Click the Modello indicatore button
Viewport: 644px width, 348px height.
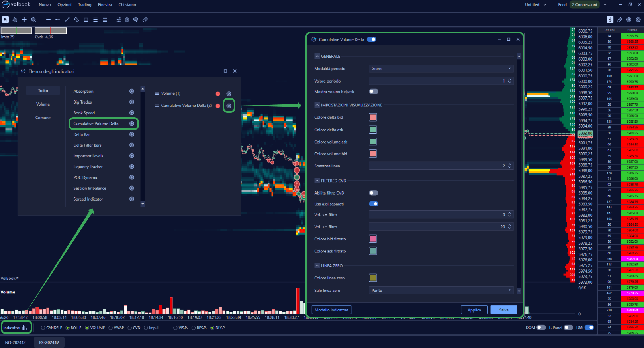331,310
